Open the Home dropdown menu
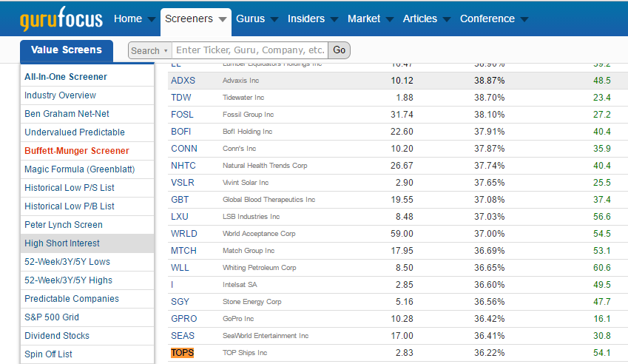The image size is (628, 364). (x=135, y=19)
